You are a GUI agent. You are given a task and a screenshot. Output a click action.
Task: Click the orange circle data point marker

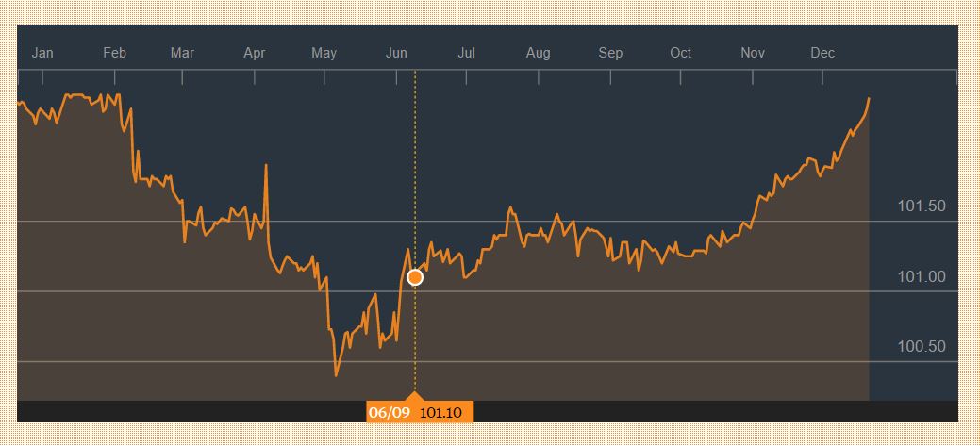[415, 277]
